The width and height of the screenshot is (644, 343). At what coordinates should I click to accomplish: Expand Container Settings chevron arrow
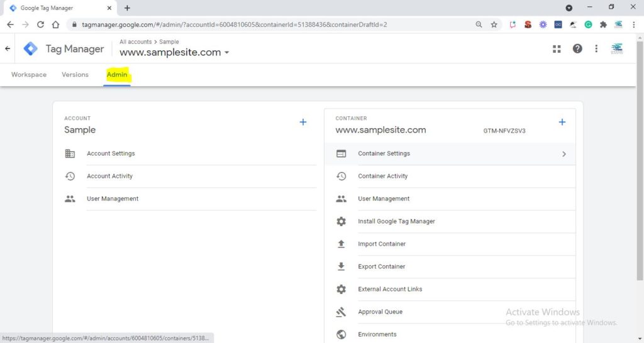(564, 154)
